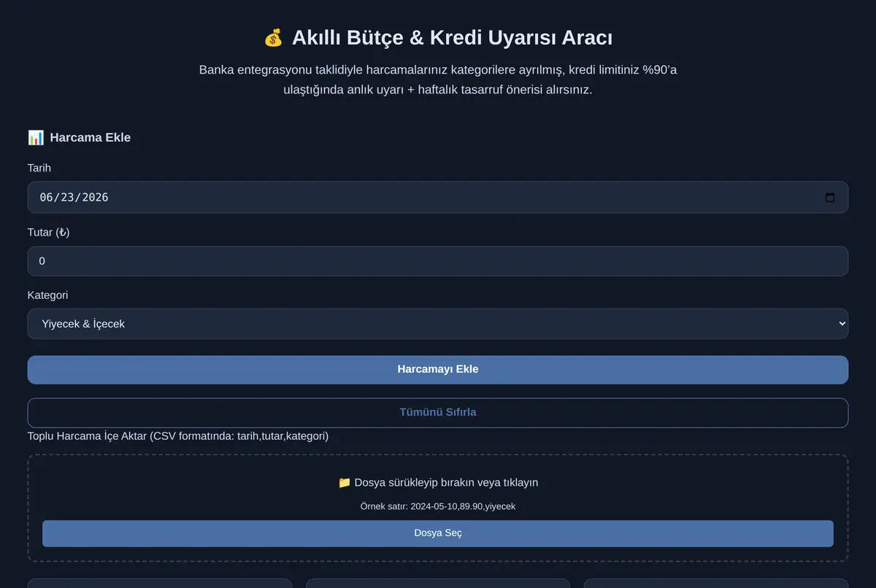This screenshot has height=588, width=876.
Task: Click the 'Tutar (₺)' field label
Action: [x=49, y=232]
